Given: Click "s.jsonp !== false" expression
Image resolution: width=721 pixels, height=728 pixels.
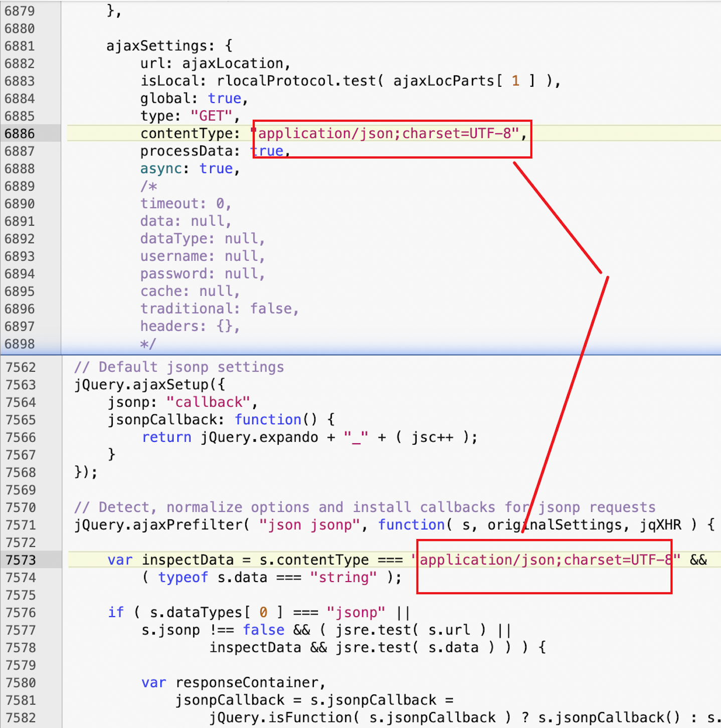Looking at the screenshot, I should 213,630.
